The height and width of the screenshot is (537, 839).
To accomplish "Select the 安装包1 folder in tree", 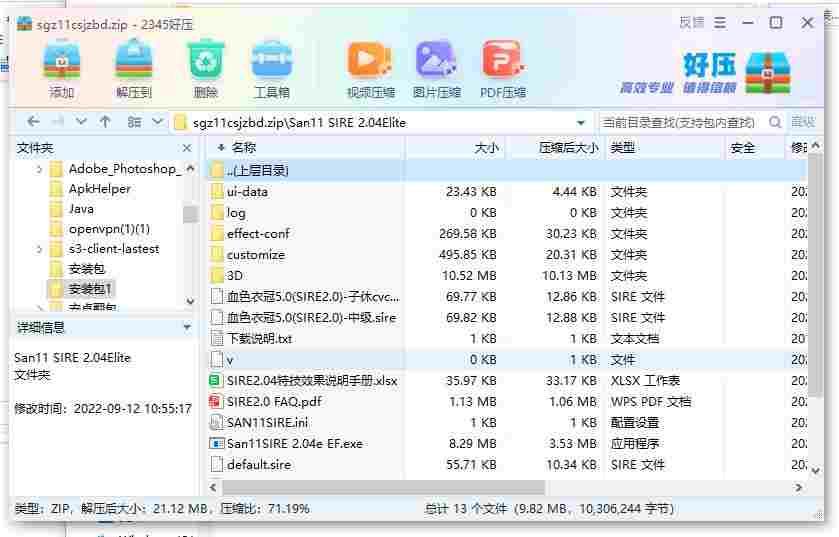I will [90, 289].
